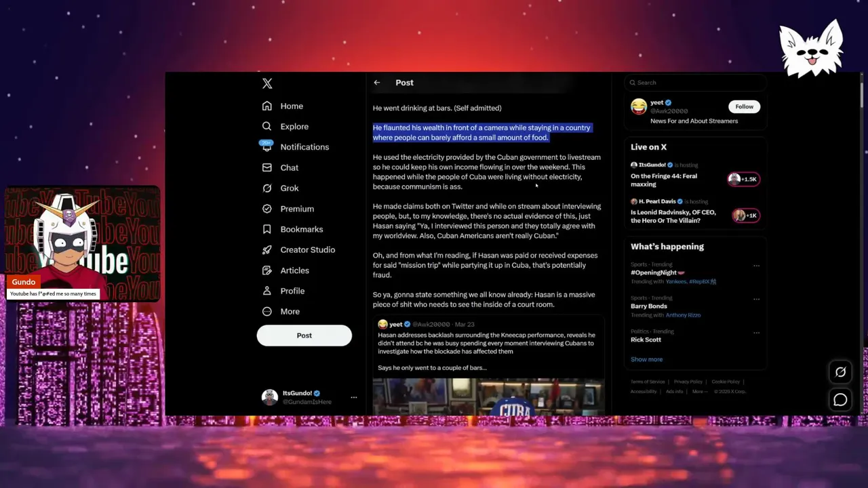Open the Yankees trending link

[x=676, y=281]
